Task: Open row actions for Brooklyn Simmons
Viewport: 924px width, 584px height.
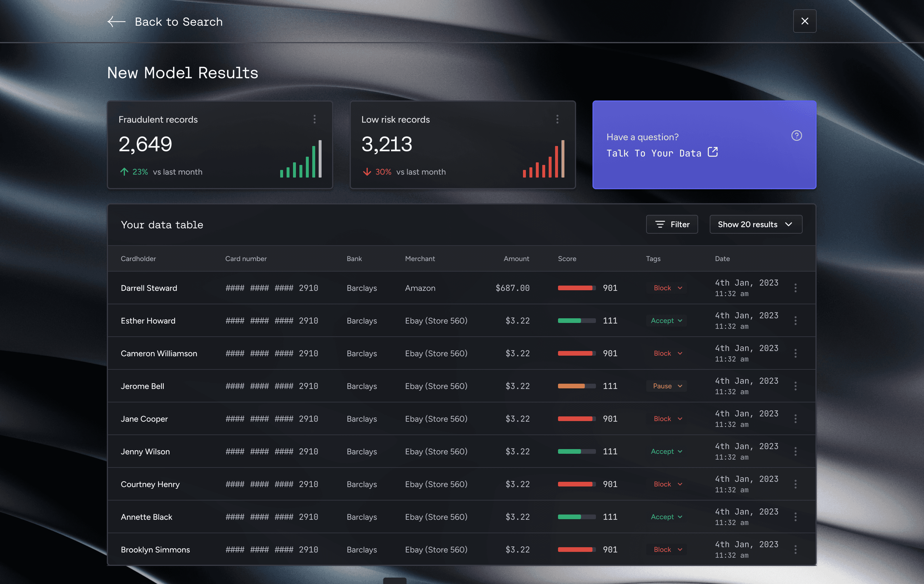Action: [x=795, y=550]
